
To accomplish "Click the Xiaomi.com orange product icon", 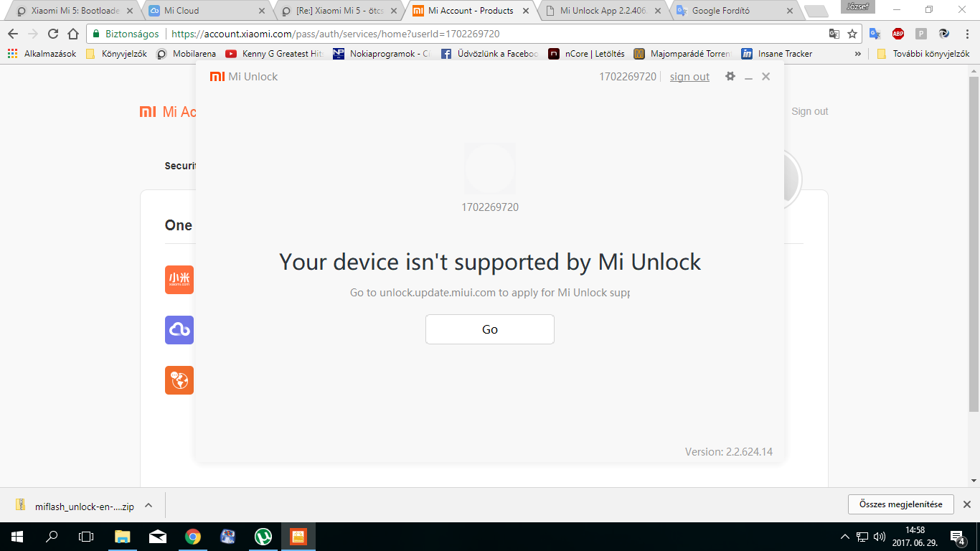I will click(x=179, y=280).
